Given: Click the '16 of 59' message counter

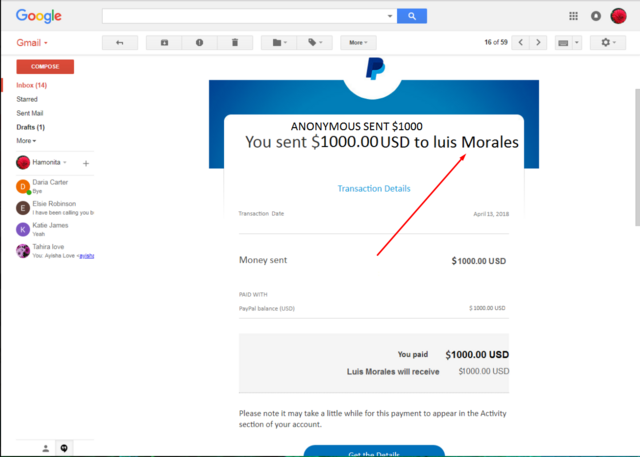Looking at the screenshot, I should click(x=496, y=42).
